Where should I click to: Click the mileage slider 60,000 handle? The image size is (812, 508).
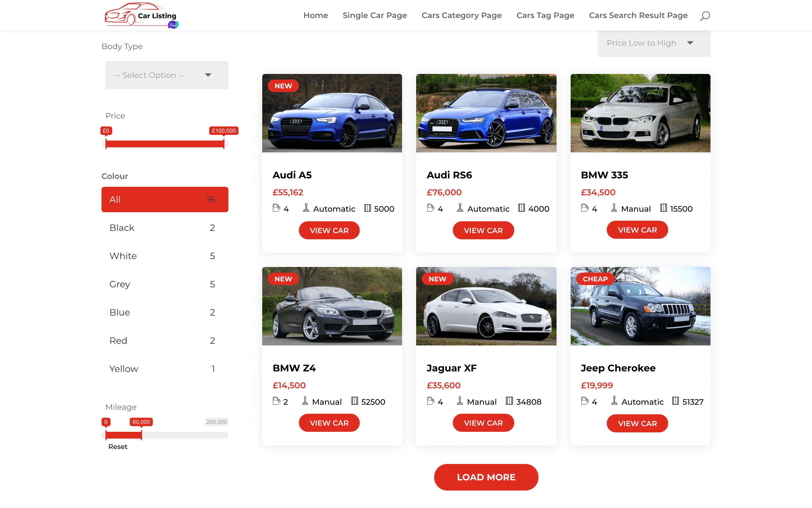click(142, 435)
